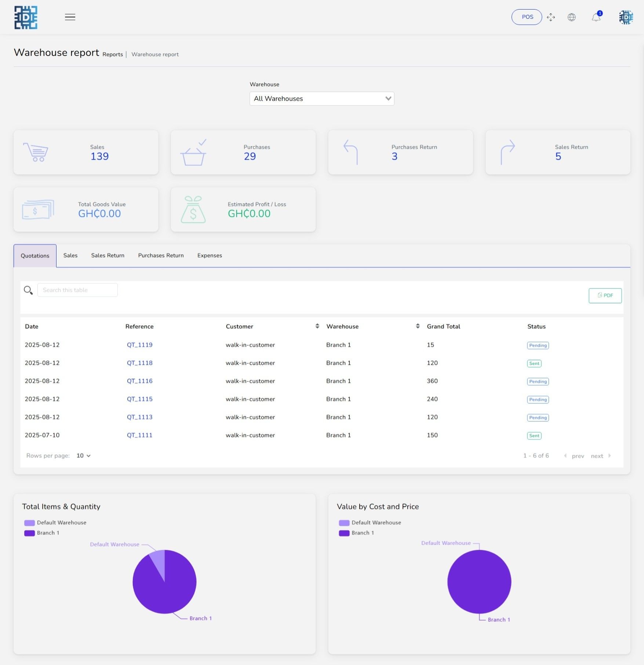Go to Reports breadcrumb
Screen dimensions: 644x665
113,54
